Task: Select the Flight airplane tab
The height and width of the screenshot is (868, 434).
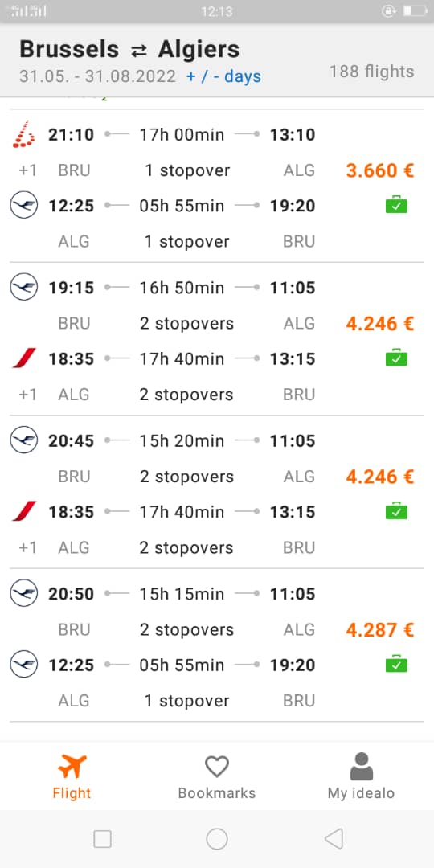Action: [72, 776]
